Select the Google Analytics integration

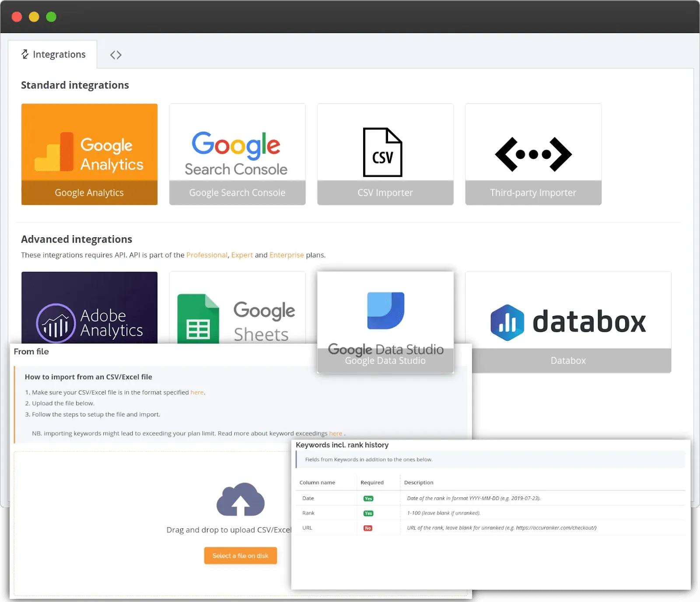pos(89,154)
